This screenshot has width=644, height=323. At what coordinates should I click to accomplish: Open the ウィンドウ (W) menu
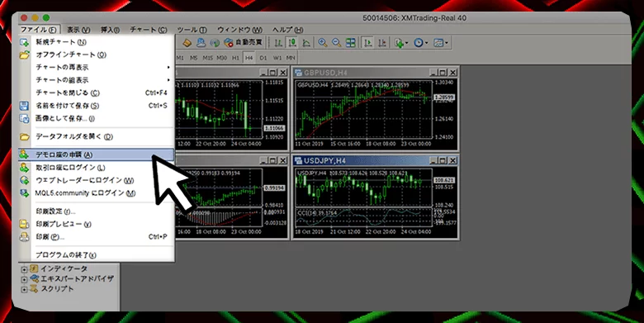click(x=240, y=30)
